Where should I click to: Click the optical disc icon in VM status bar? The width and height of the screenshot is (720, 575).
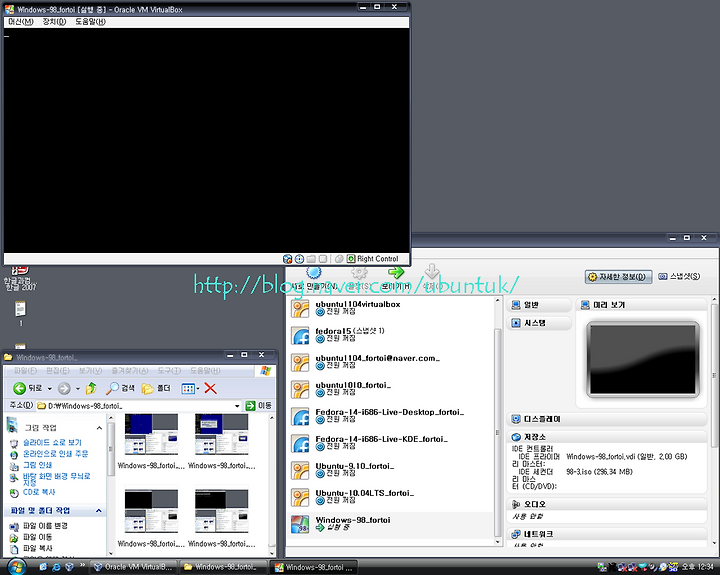click(299, 259)
